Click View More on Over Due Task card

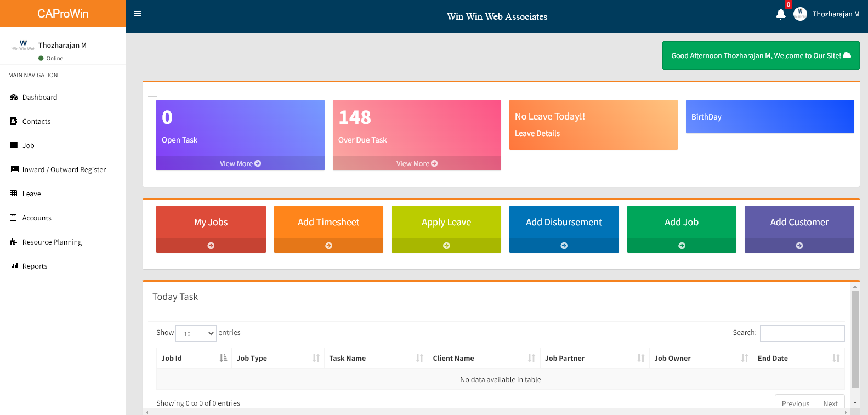[417, 163]
